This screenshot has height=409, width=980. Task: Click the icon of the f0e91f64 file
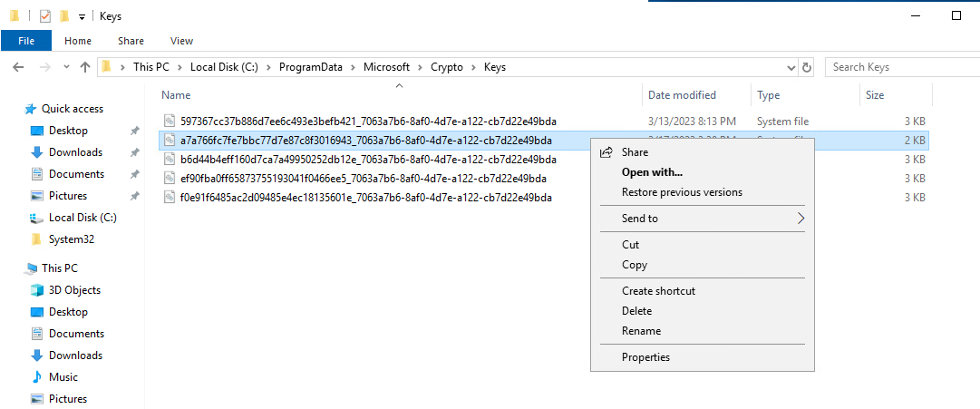[x=170, y=198]
